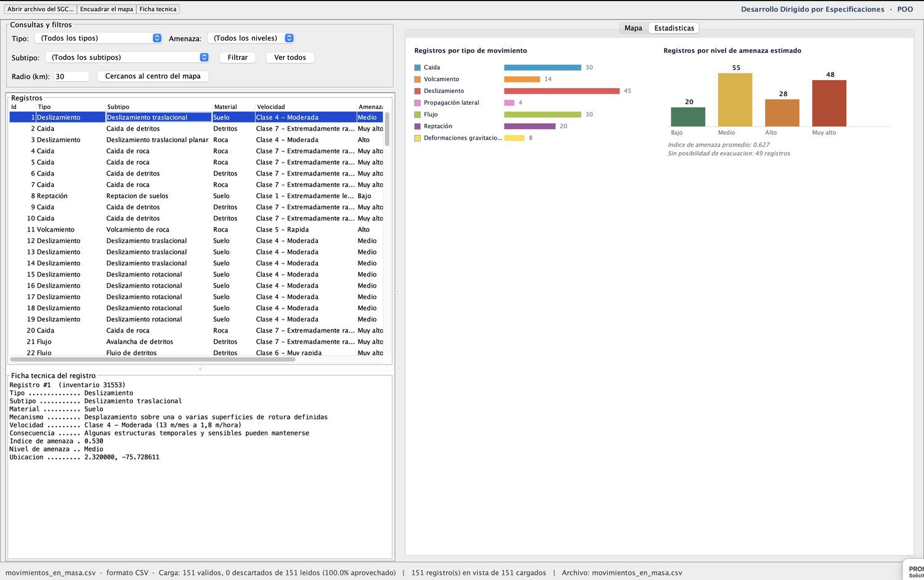The height and width of the screenshot is (580, 924).
Task: Click the Mecanismo line in the ficha tecnica
Action: pyautogui.click(x=168, y=417)
